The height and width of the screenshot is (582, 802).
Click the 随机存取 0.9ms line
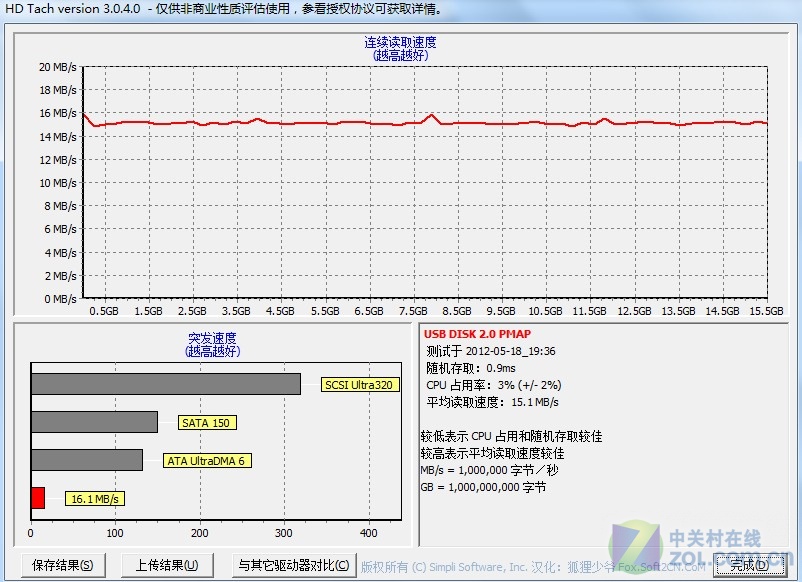472,368
